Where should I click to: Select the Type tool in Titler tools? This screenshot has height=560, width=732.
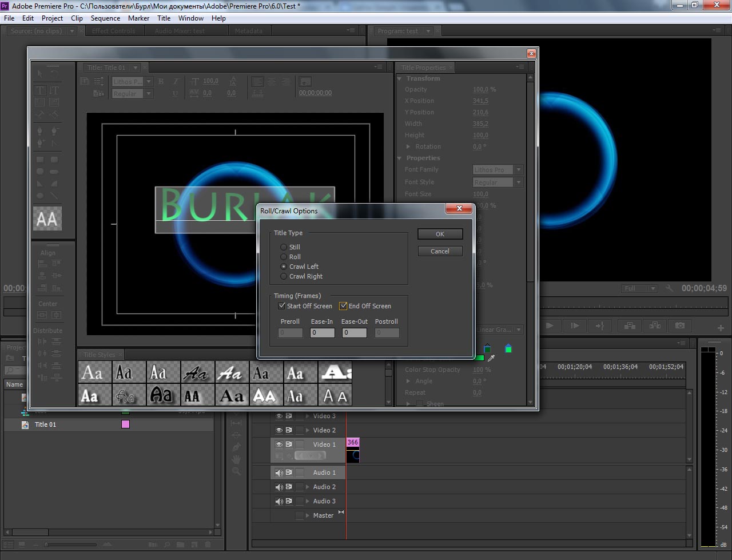(40, 90)
